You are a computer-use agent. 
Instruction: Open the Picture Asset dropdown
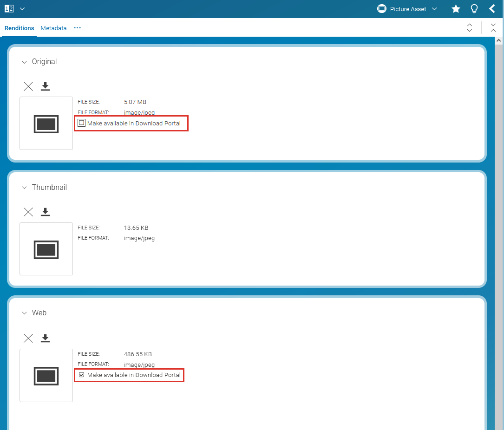407,9
